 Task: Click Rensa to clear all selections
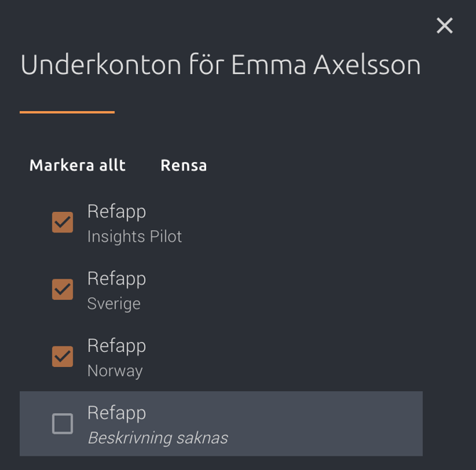point(183,165)
